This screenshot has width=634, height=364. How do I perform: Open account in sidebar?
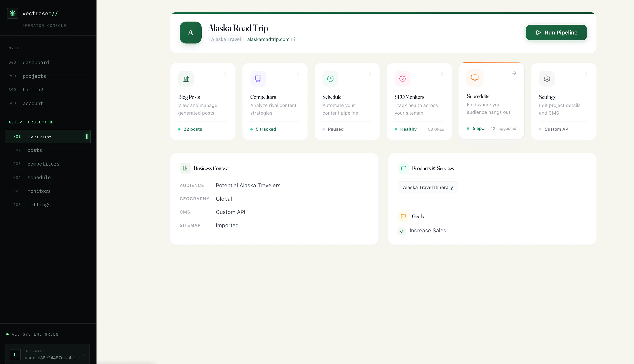pos(47,103)
